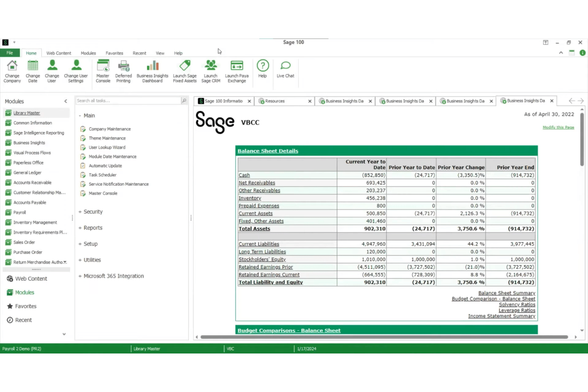The width and height of the screenshot is (588, 392).
Task: Click the horizontal scrollbar of the dashboard
Action: (384, 337)
